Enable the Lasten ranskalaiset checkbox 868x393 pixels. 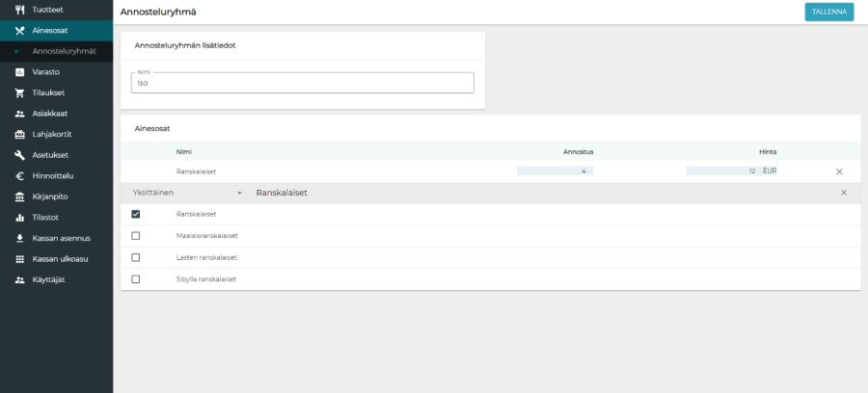pyautogui.click(x=136, y=257)
